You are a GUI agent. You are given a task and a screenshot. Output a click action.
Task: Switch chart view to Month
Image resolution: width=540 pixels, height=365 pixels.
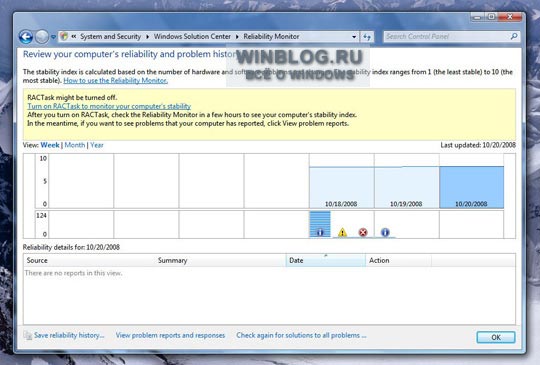[x=75, y=145]
